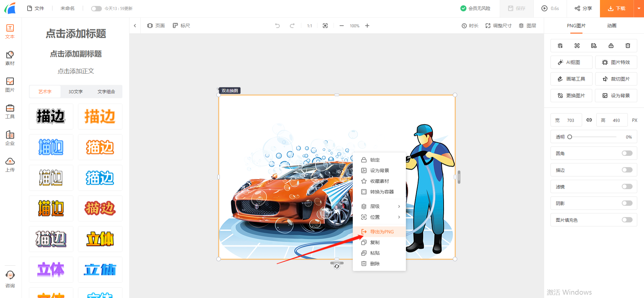Screen dimensions: 644x298
Task: Click the 高 height input field
Action: (x=612, y=120)
